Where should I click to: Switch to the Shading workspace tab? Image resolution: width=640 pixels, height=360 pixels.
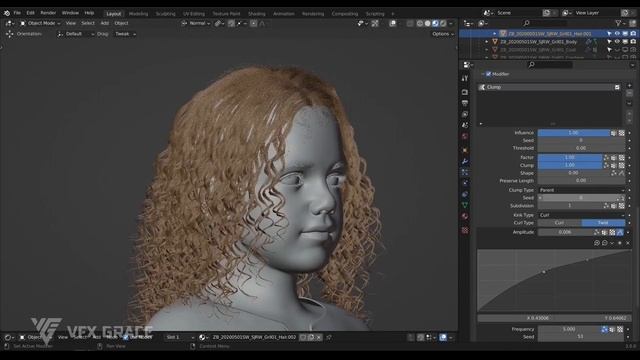tap(257, 13)
